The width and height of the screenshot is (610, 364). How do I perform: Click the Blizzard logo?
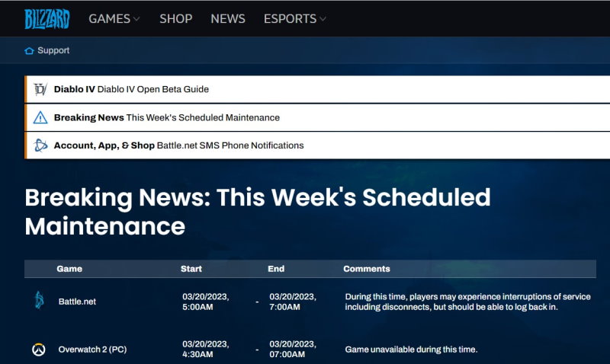(47, 18)
